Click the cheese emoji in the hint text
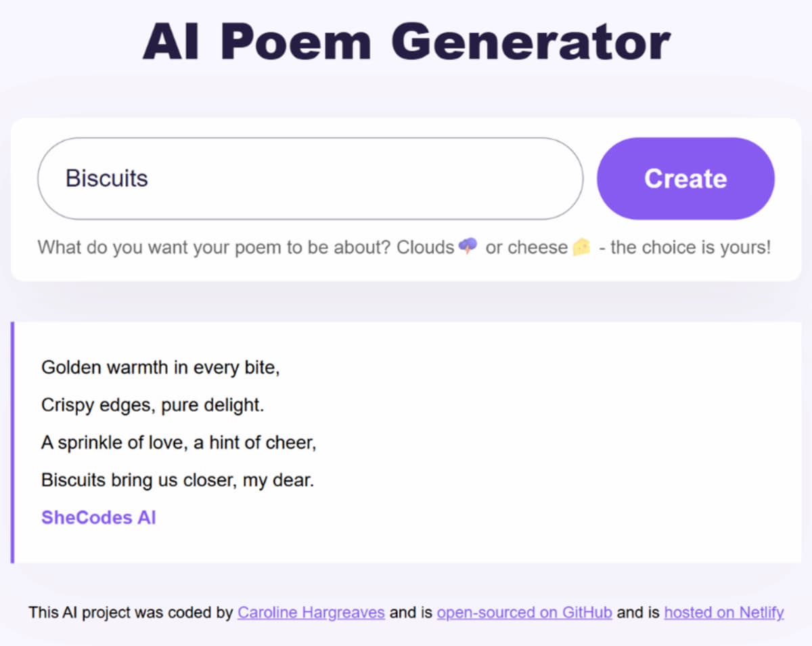 581,247
